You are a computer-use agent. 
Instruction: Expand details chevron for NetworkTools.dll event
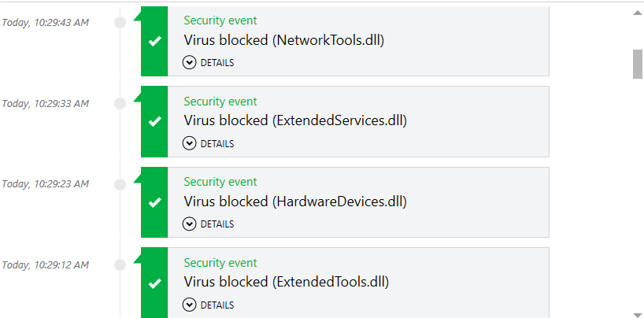[x=189, y=62]
